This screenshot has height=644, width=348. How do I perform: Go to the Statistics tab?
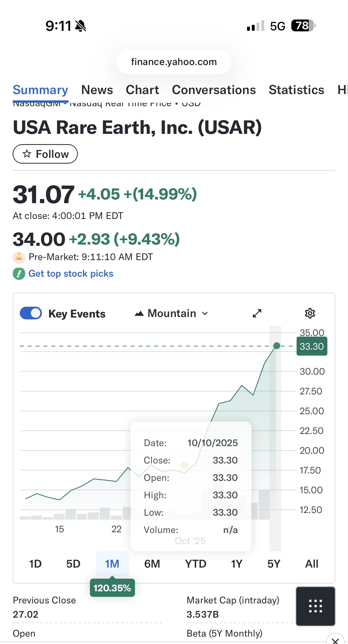(x=296, y=90)
